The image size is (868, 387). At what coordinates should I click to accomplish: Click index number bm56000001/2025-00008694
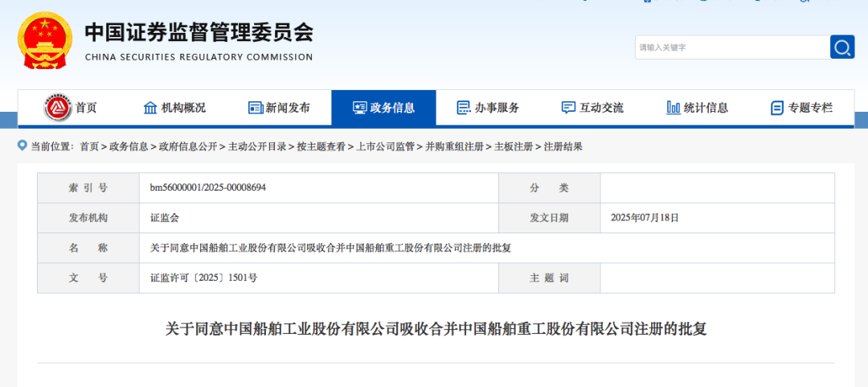[x=208, y=187]
